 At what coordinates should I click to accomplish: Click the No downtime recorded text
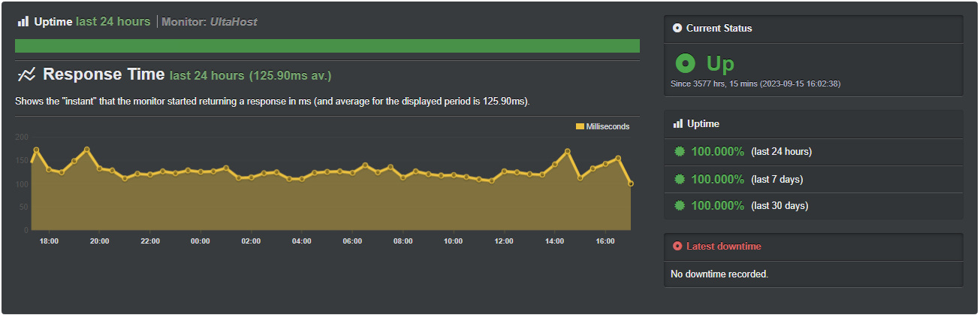(719, 274)
